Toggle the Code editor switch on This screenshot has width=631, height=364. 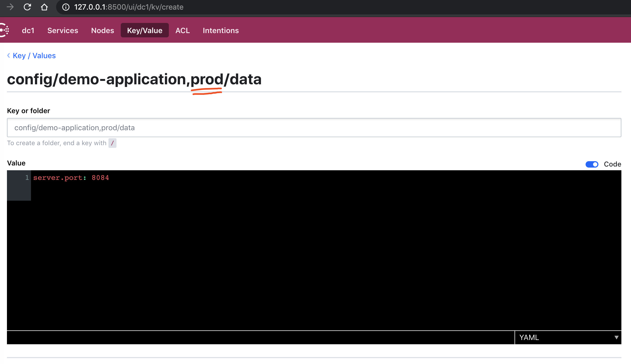pos(592,164)
